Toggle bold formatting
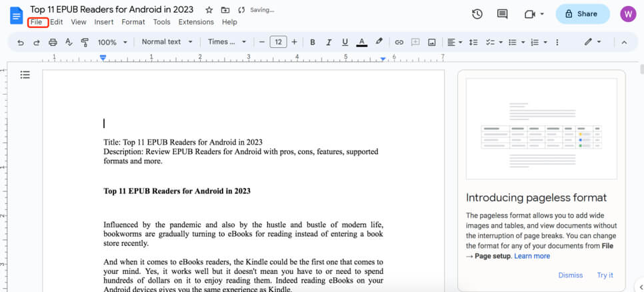Image resolution: width=644 pixels, height=292 pixels. (313, 42)
